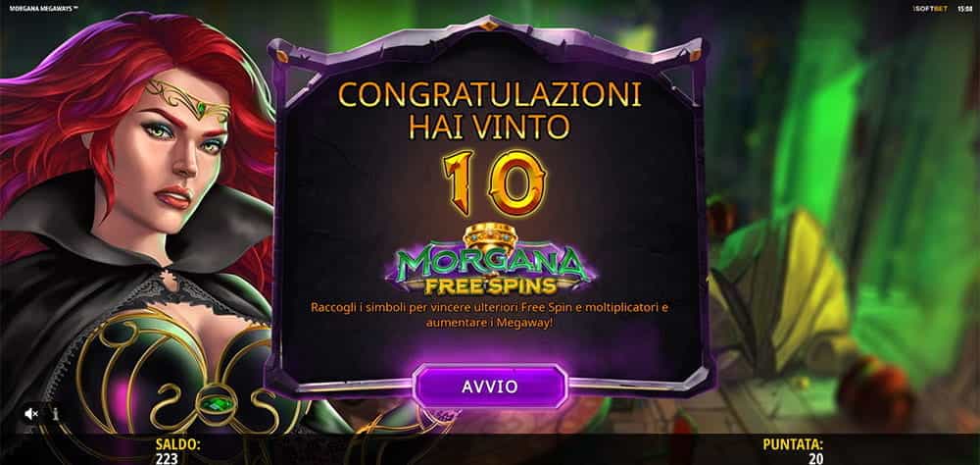Viewport: 980px width, 465px height.
Task: Click the balance value 223
Action: click(x=166, y=459)
